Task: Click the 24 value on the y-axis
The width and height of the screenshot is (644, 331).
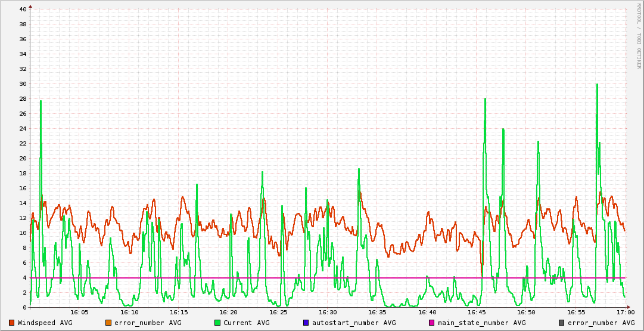Action: point(23,128)
